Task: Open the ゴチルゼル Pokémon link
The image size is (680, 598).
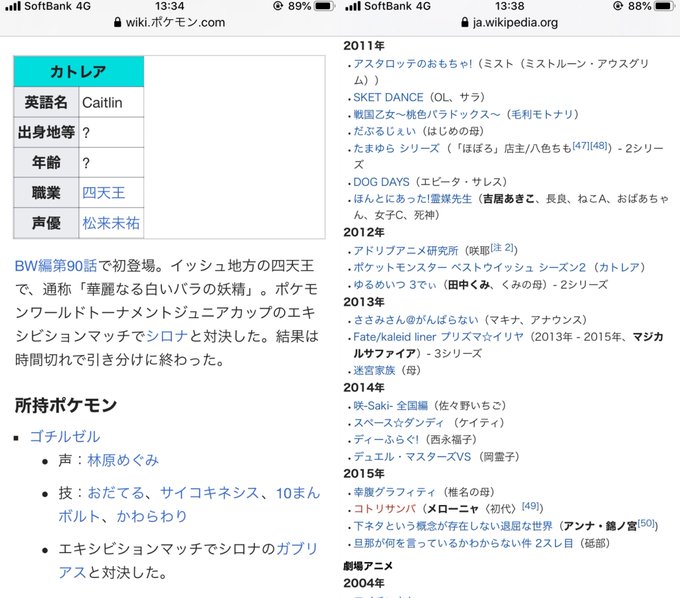Action: click(x=65, y=436)
